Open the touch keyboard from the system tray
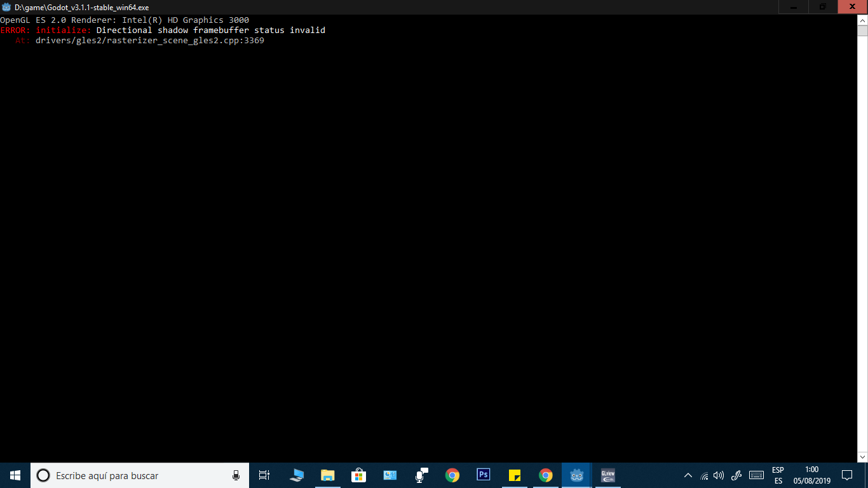The image size is (868, 488). pyautogui.click(x=756, y=475)
